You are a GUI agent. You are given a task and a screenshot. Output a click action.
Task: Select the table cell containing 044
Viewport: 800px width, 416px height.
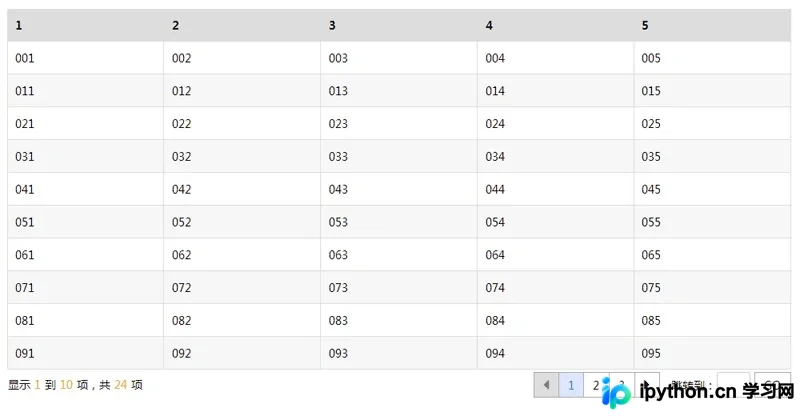coord(556,189)
